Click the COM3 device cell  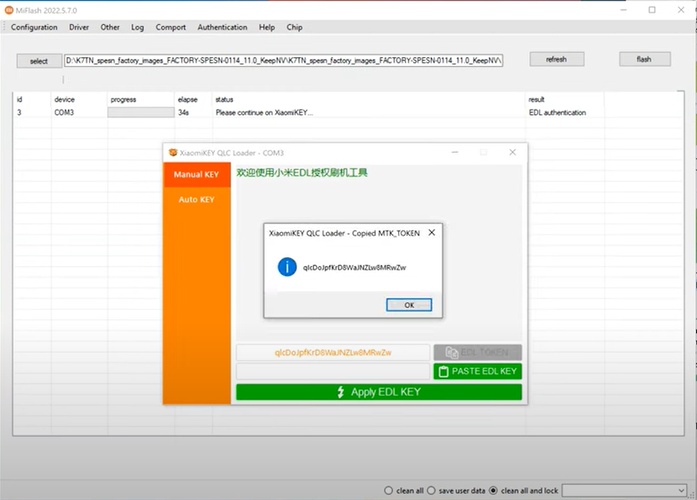64,112
